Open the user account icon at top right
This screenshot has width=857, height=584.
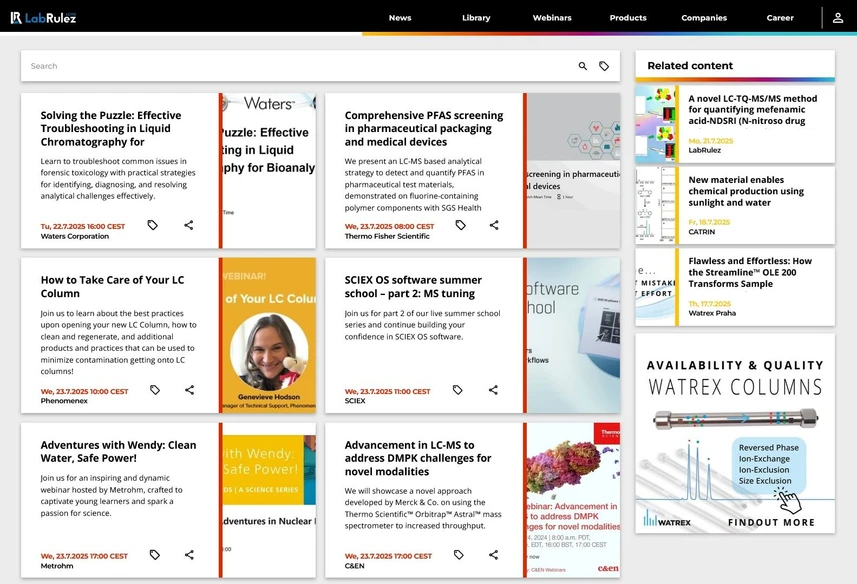click(x=836, y=17)
